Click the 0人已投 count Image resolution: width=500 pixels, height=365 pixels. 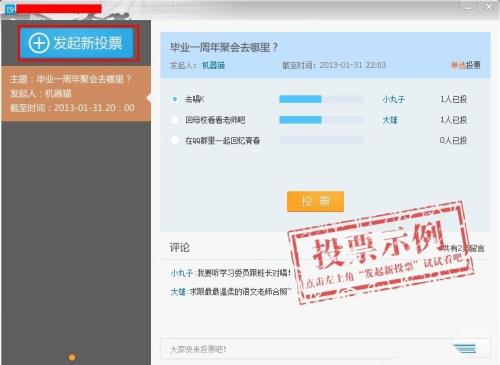(x=453, y=140)
